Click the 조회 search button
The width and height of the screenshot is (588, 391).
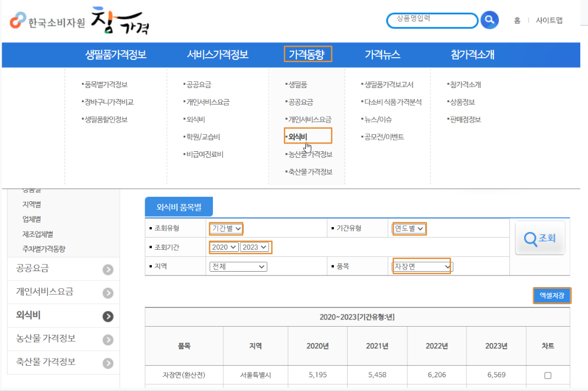click(540, 238)
